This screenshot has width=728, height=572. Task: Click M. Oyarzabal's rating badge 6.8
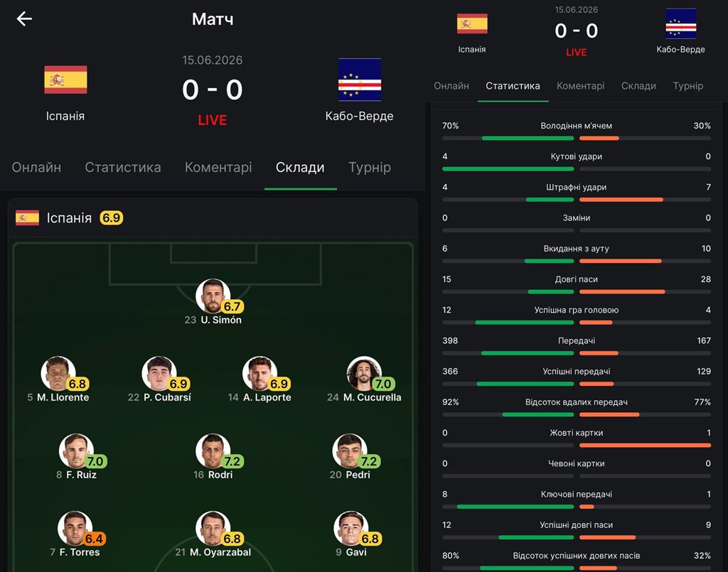[232, 539]
